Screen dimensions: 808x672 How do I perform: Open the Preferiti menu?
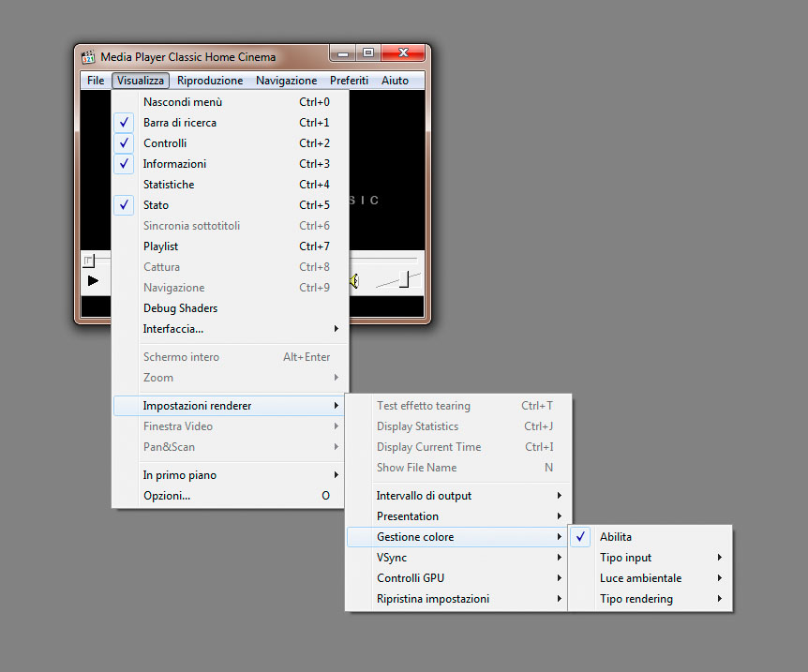[x=349, y=81]
